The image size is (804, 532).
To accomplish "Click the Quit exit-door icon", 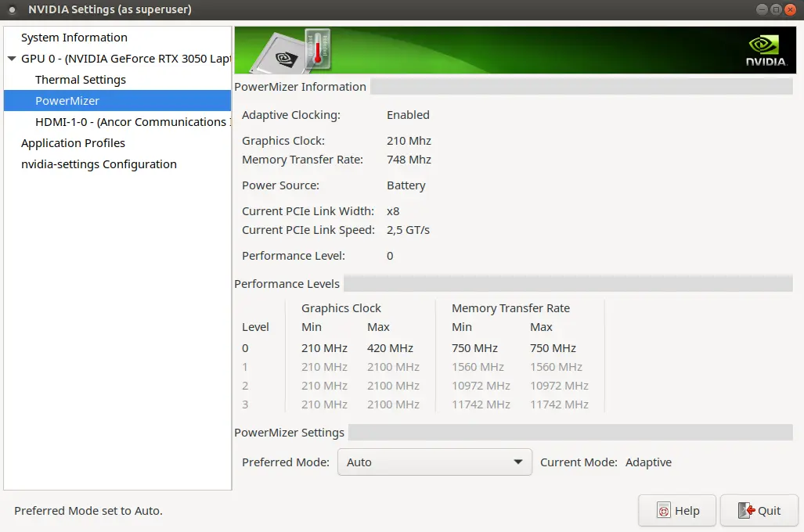I will [746, 510].
